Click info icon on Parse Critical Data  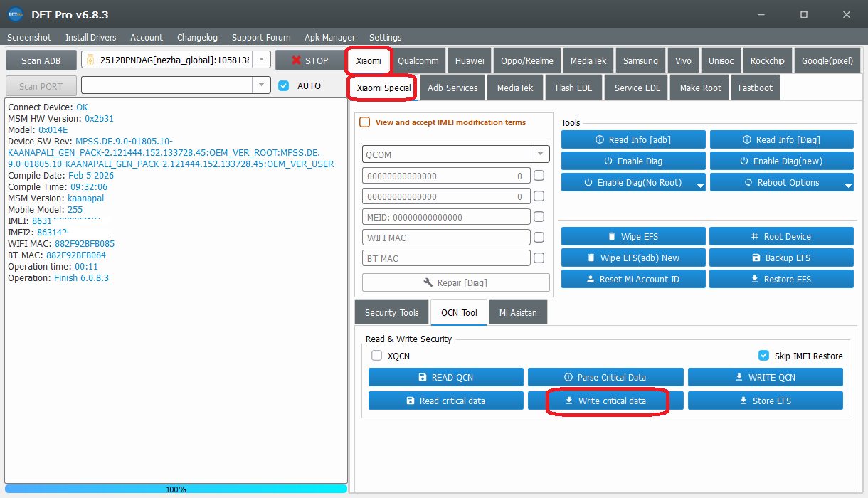click(x=568, y=377)
